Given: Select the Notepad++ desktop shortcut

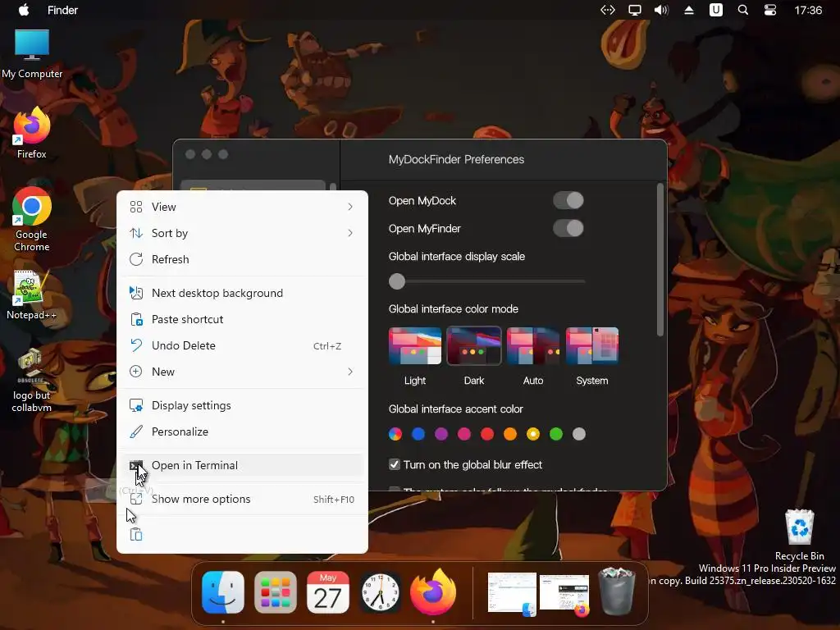Looking at the screenshot, I should click(x=32, y=294).
